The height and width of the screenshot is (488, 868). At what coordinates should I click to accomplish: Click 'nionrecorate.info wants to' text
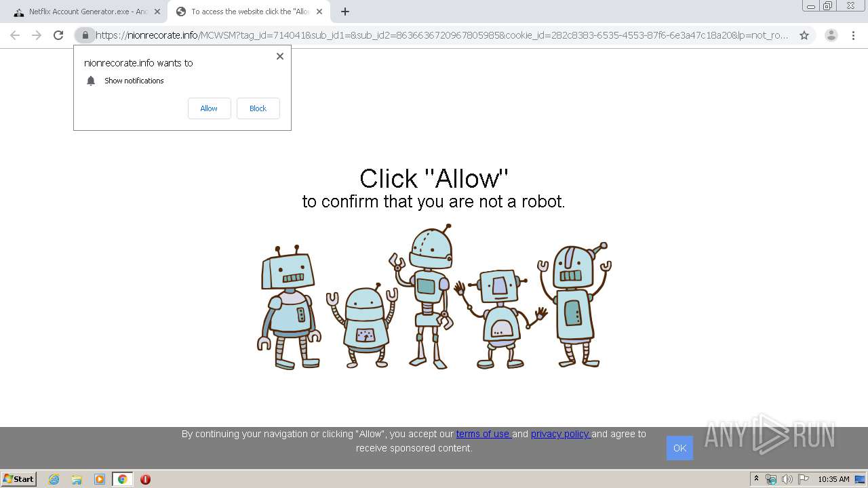pos(138,63)
